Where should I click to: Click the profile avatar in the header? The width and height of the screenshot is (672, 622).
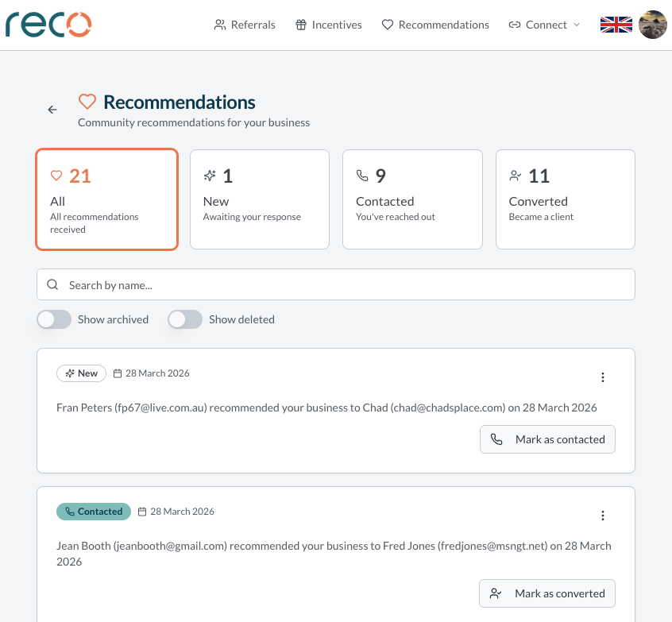(652, 25)
